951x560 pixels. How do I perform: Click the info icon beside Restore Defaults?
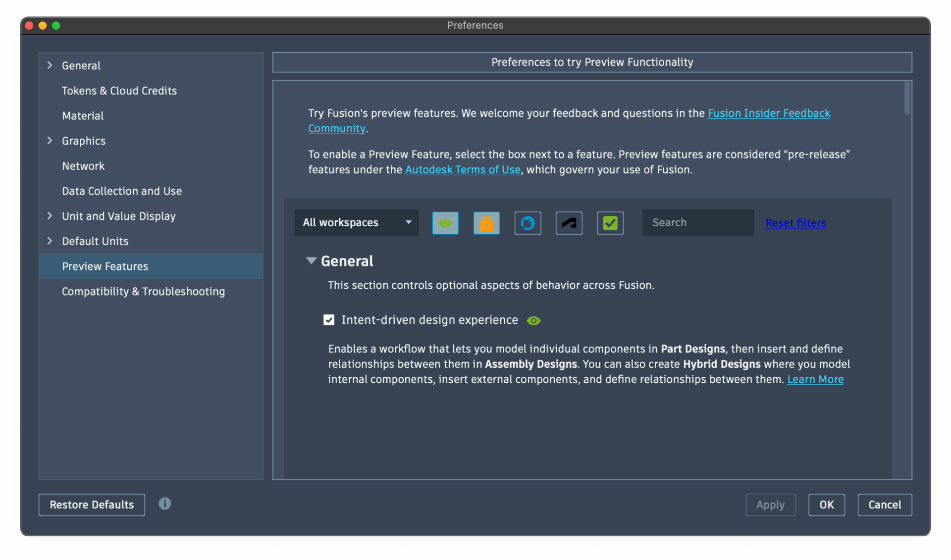pyautogui.click(x=164, y=504)
